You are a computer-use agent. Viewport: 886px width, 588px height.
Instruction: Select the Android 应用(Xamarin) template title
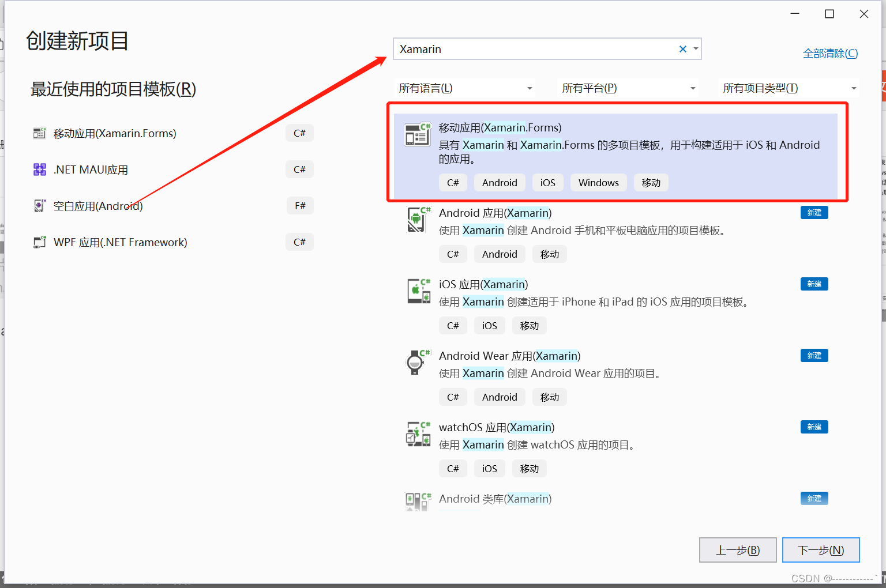[x=495, y=213]
